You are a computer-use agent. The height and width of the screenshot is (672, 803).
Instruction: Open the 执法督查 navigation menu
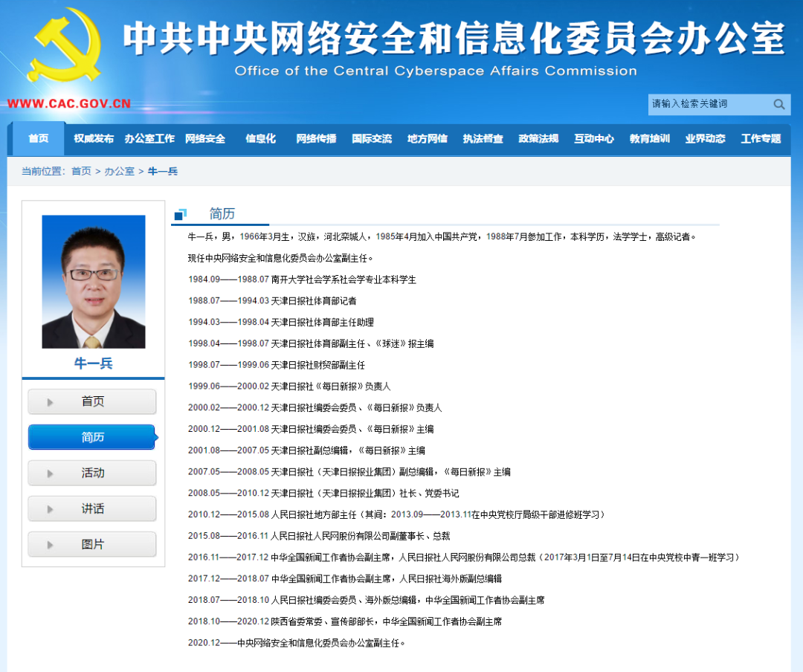pyautogui.click(x=483, y=138)
